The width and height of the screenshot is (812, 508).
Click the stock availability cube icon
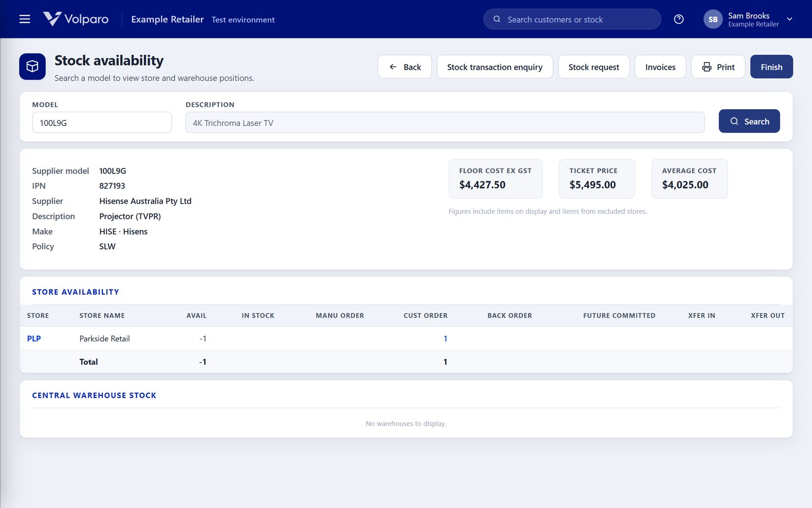[32, 67]
